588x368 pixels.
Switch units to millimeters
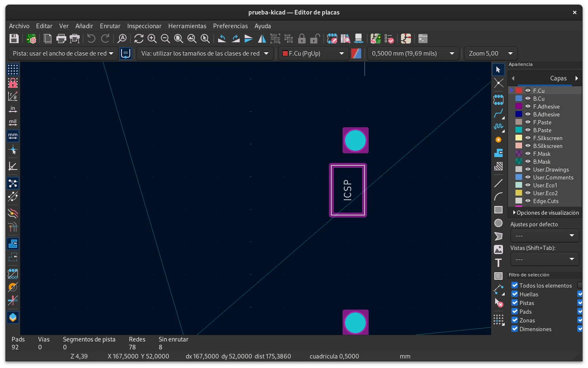(x=13, y=136)
